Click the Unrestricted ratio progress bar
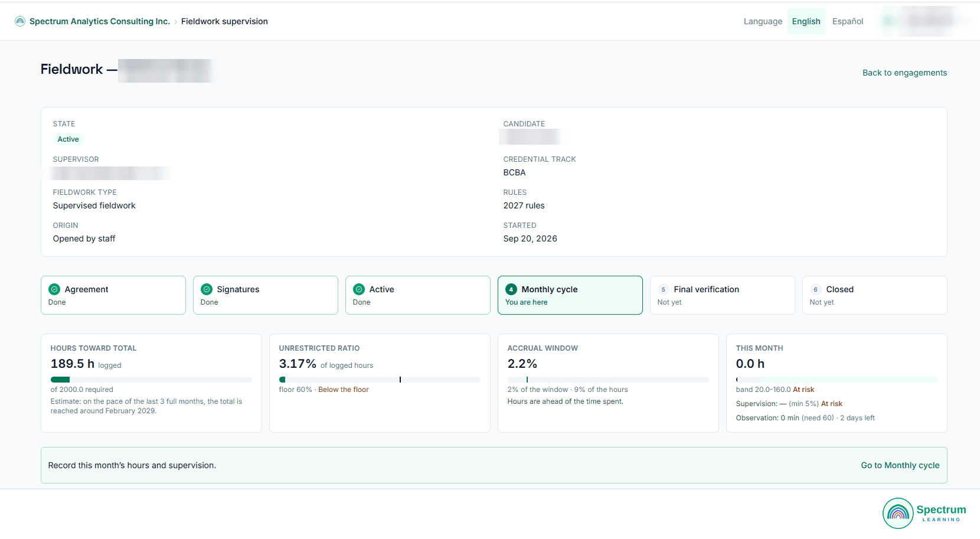This screenshot has width=980, height=539. pyautogui.click(x=380, y=380)
